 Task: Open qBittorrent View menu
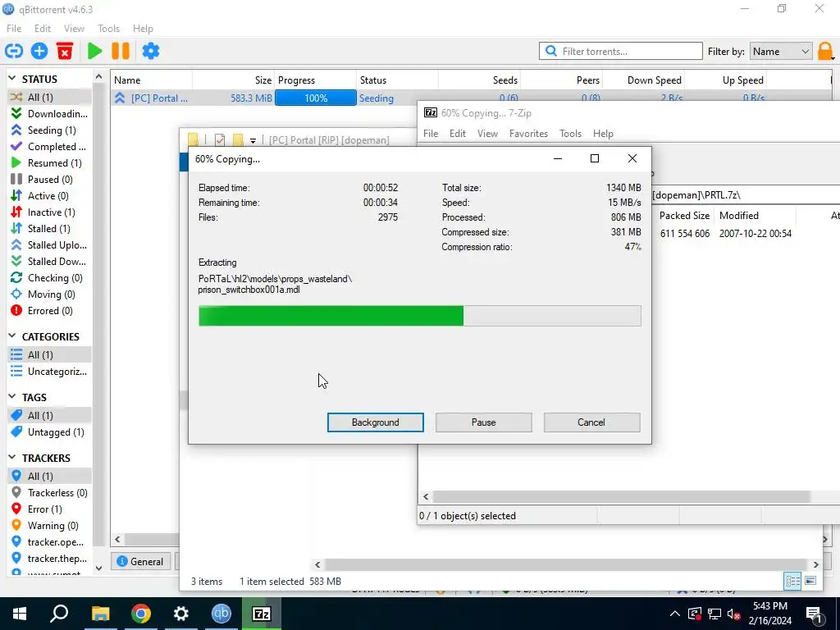tap(74, 29)
